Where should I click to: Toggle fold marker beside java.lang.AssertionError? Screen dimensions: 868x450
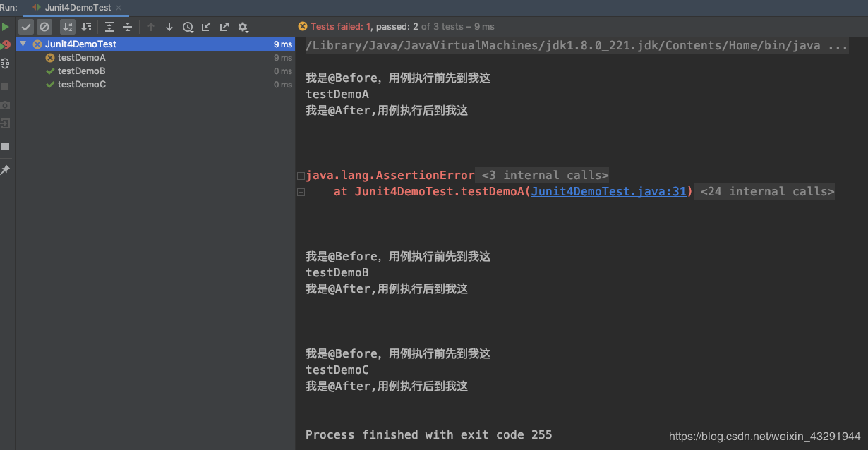[x=301, y=176]
